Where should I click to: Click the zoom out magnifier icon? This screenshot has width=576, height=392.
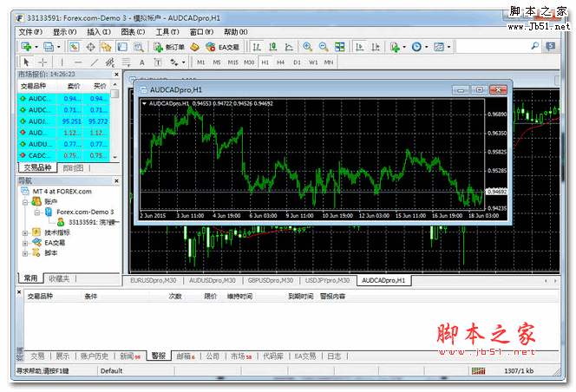coord(324,47)
